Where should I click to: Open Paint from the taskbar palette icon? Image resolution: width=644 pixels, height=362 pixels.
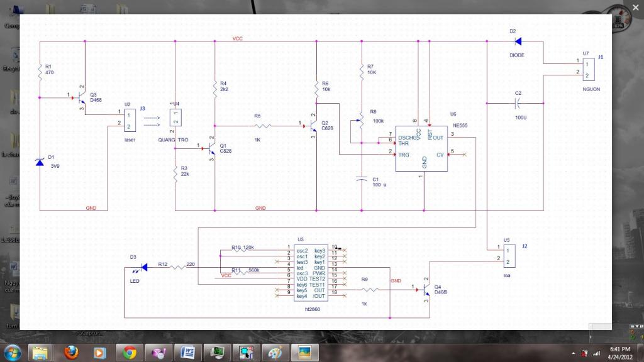click(275, 353)
